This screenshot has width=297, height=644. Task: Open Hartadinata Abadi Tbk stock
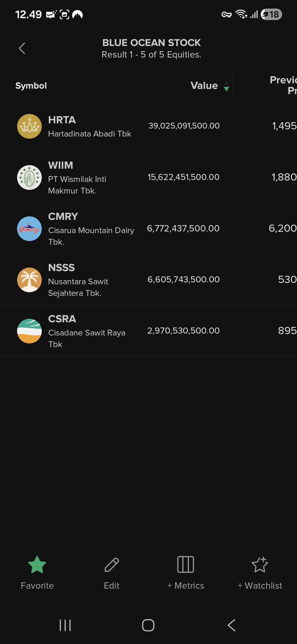pyautogui.click(x=90, y=134)
